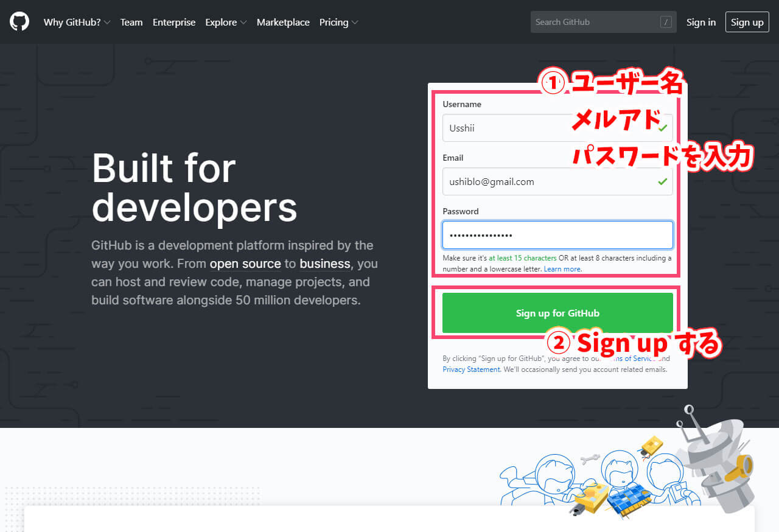Expand the Explore dropdown
This screenshot has width=779, height=532.
point(226,22)
